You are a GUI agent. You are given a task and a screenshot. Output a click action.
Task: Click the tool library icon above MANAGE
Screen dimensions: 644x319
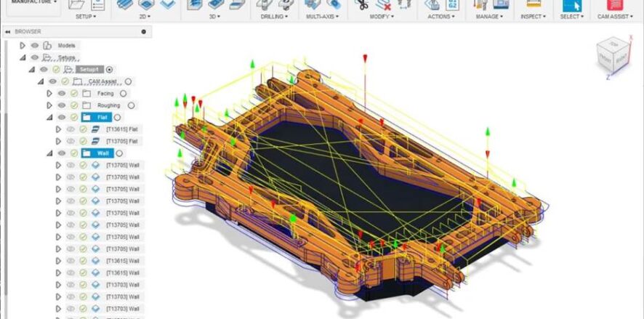480,4
